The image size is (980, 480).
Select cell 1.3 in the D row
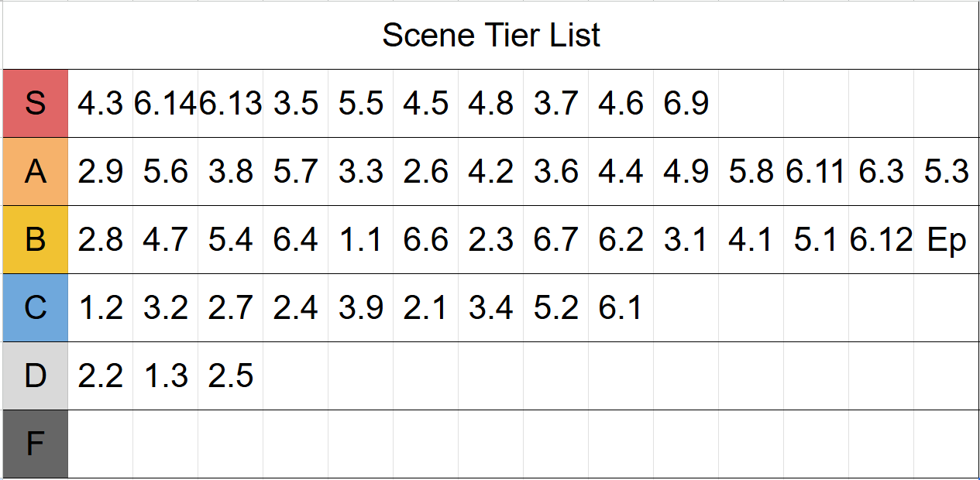coord(166,376)
